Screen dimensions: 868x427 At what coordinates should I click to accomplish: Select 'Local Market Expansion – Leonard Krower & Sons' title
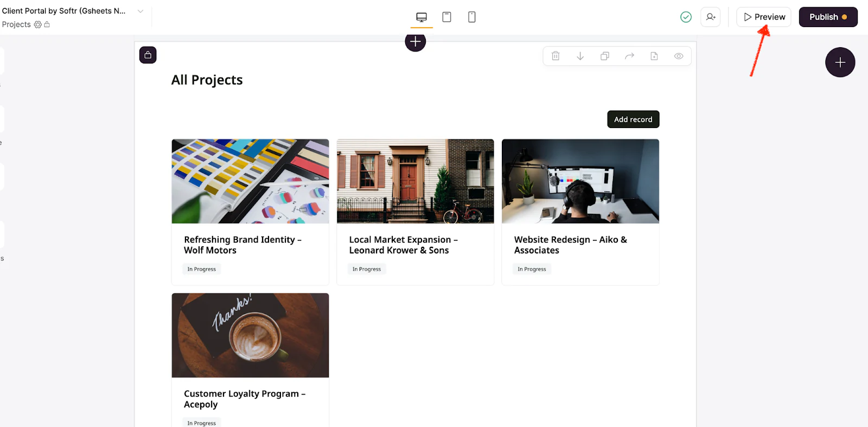click(x=403, y=245)
